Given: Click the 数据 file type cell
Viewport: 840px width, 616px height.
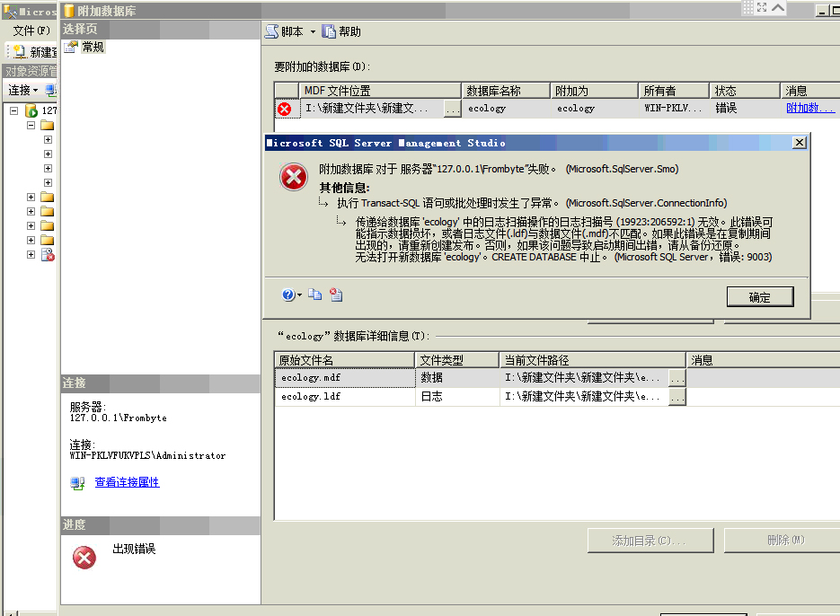Looking at the screenshot, I should tap(457, 378).
